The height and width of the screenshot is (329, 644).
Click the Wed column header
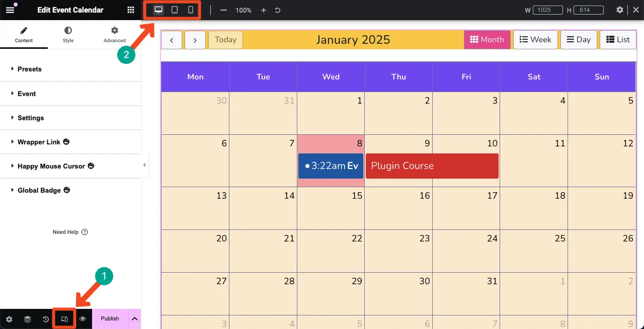point(331,76)
